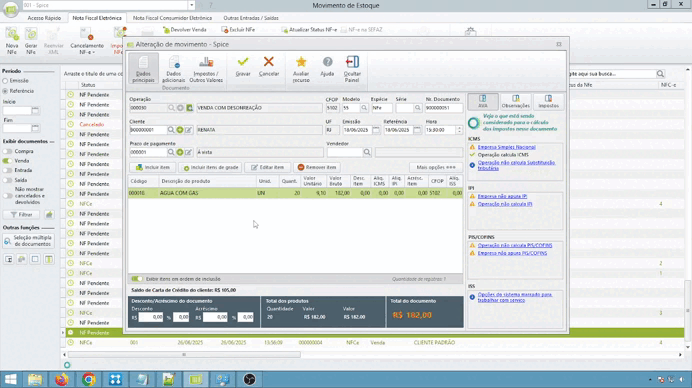Click Nr. Documento field
The width and height of the screenshot is (692, 388).
(444, 108)
